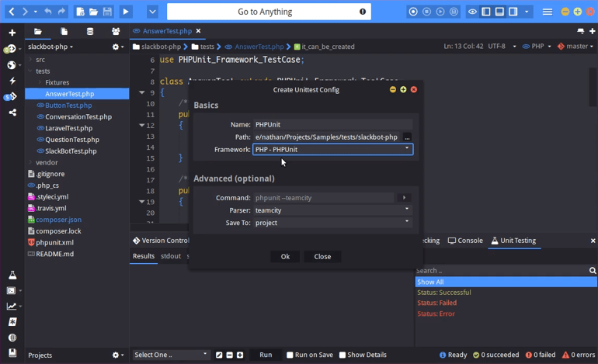Open the slackbot-php project dropdown
The height and width of the screenshot is (364, 598).
(x=50, y=47)
